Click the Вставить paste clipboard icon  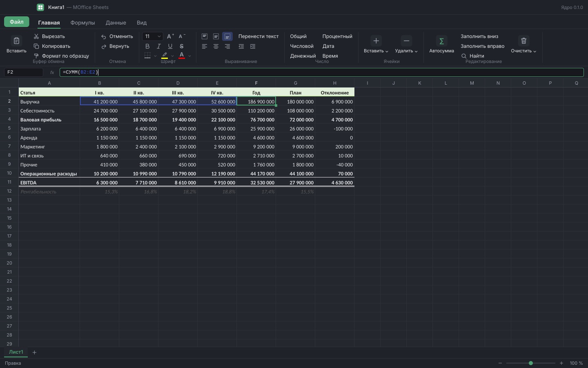pyautogui.click(x=16, y=41)
